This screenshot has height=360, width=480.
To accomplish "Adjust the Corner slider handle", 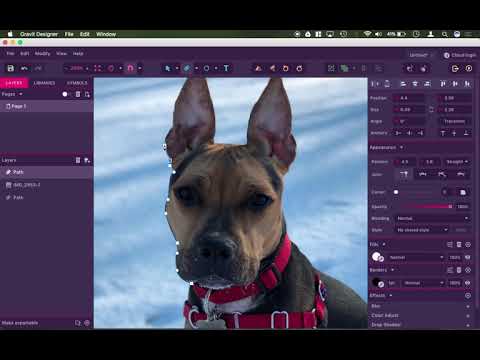I will [396, 192].
